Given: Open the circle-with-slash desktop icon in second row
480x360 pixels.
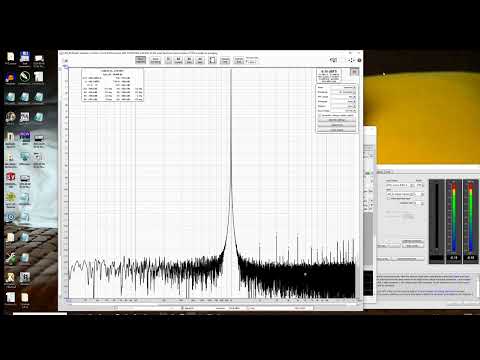Looking at the screenshot, I should click(x=25, y=77).
